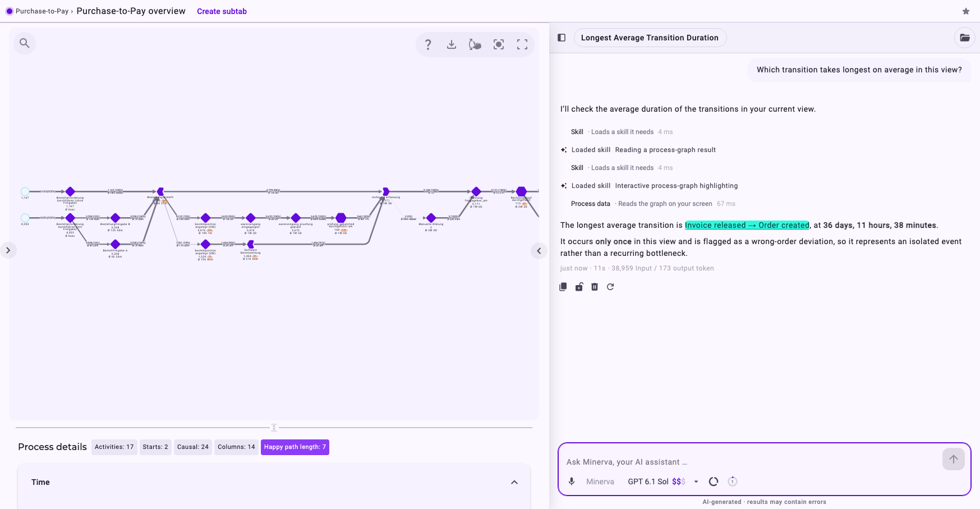980x509 pixels.
Task: Delete the assistant's message
Action: tap(595, 287)
